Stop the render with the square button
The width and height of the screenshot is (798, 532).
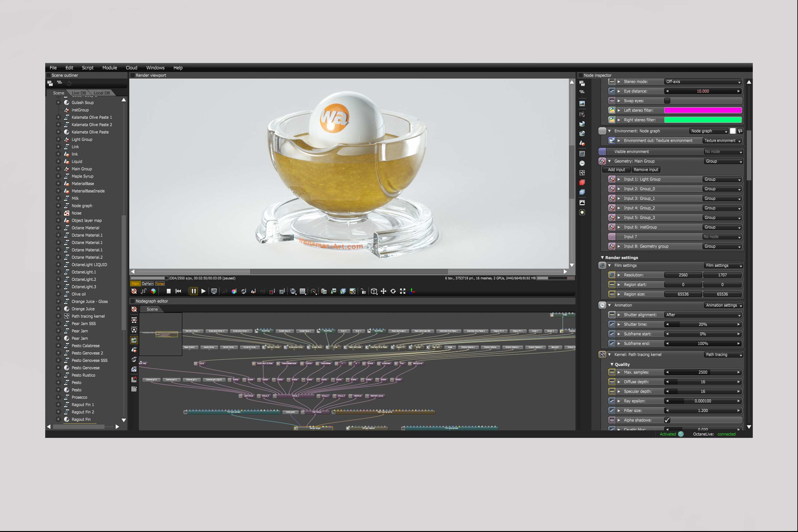pyautogui.click(x=169, y=291)
